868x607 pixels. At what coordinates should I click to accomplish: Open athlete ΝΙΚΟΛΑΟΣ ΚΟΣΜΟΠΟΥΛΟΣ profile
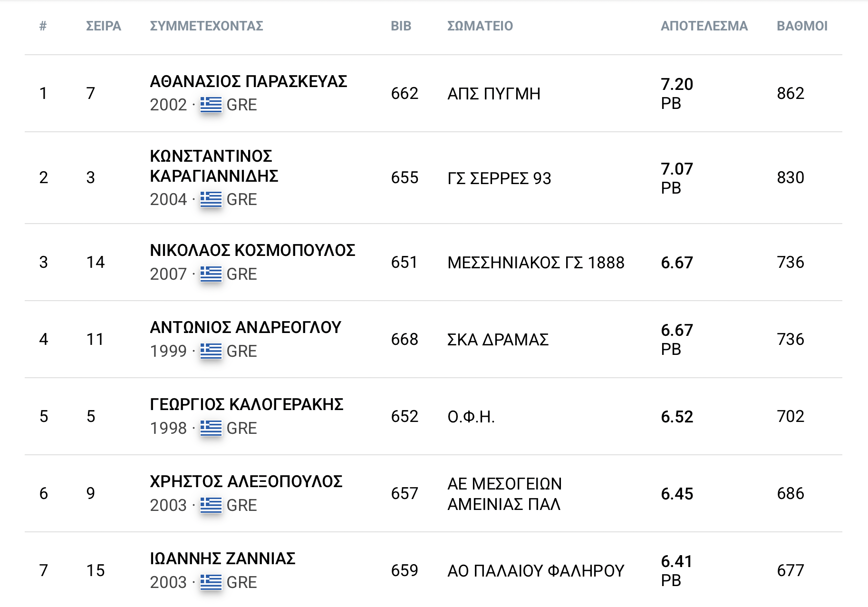pyautogui.click(x=252, y=251)
